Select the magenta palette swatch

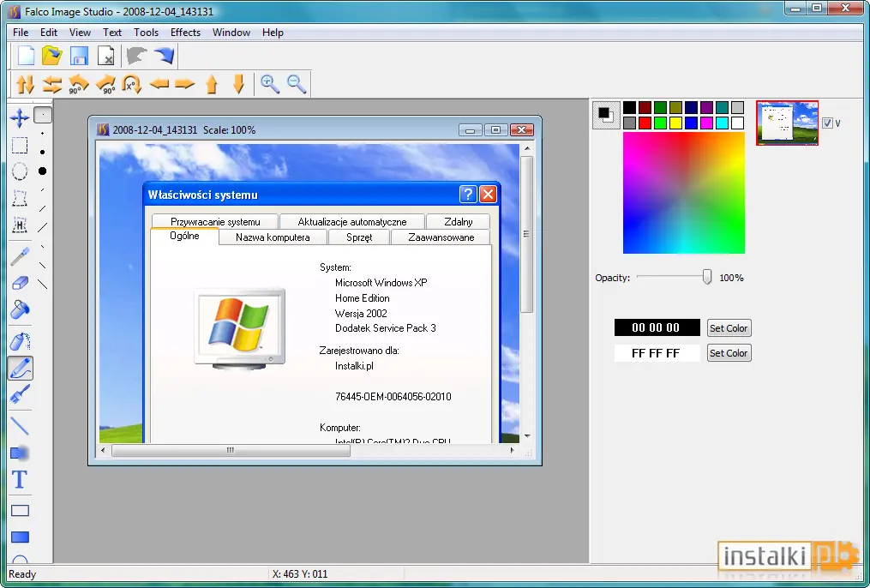point(706,123)
